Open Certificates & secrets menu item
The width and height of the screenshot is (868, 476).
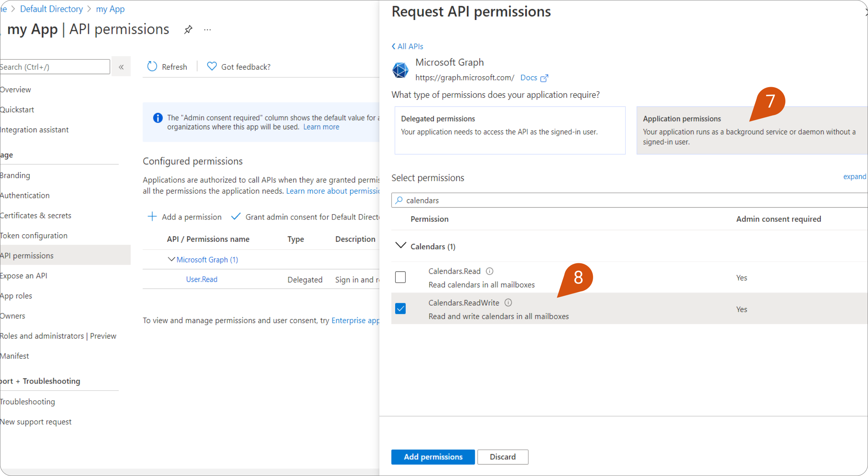point(35,215)
